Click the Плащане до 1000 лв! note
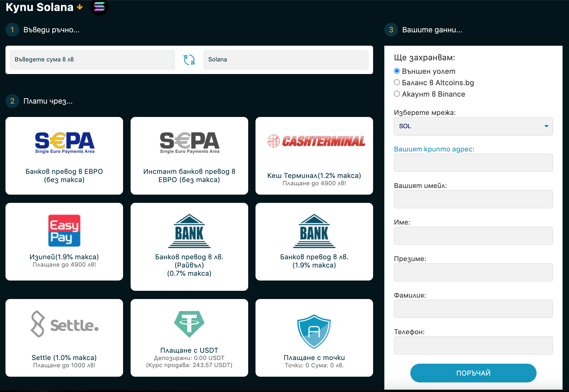 (64, 365)
